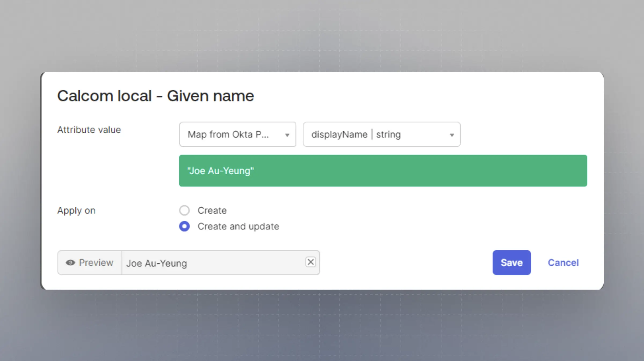Viewport: 644px width, 361px height.
Task: Click arrow on Map from Okta dropdown
Action: (x=287, y=135)
